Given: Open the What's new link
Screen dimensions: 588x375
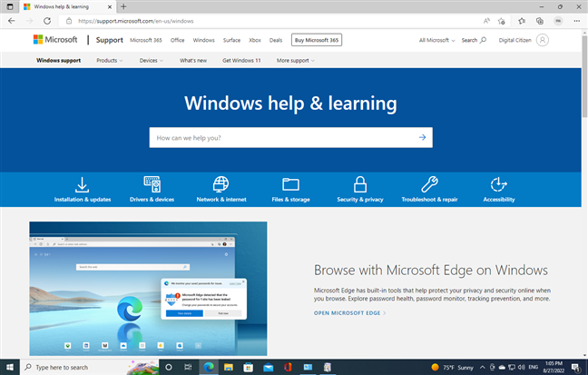Looking at the screenshot, I should point(193,60).
